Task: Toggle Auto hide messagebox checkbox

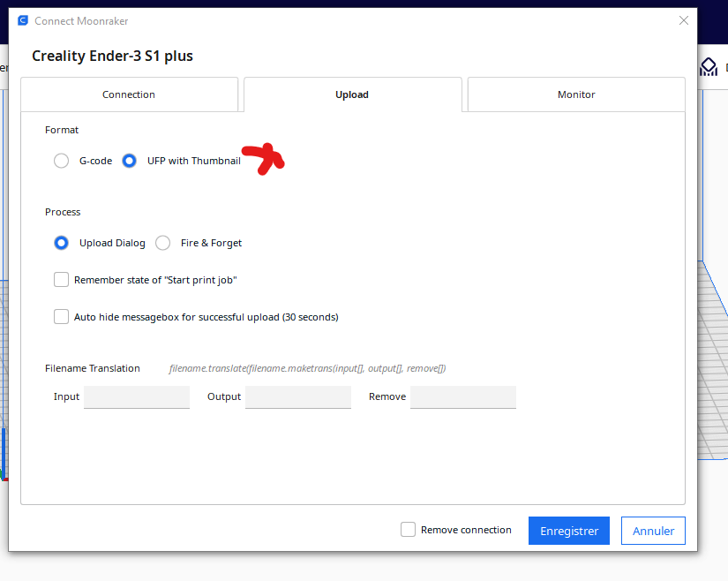Action: 61,317
